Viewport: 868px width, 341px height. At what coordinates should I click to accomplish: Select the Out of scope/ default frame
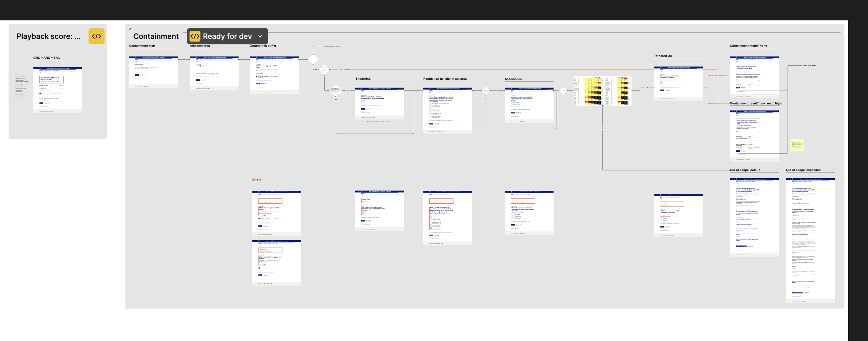click(754, 217)
